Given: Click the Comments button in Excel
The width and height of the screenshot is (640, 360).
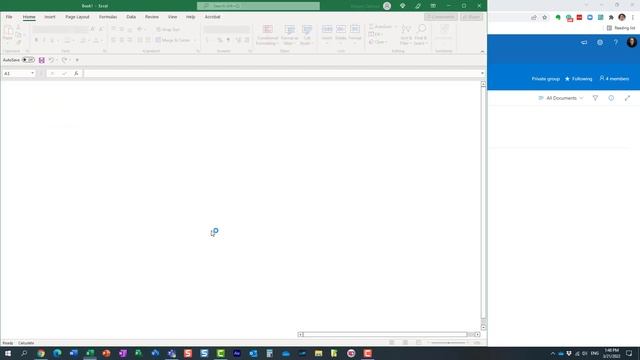Looking at the screenshot, I should click(441, 17).
